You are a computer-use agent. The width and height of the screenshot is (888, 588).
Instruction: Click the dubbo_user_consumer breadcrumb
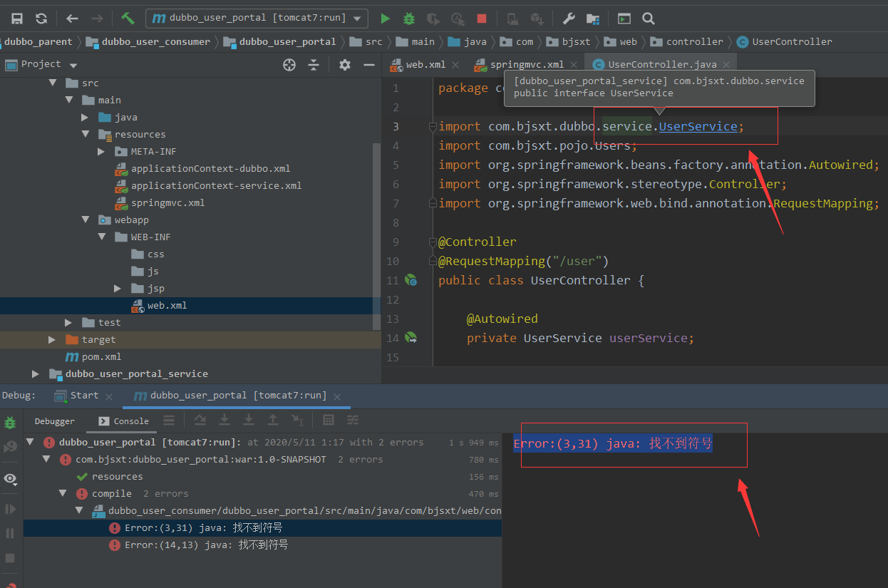click(x=148, y=41)
